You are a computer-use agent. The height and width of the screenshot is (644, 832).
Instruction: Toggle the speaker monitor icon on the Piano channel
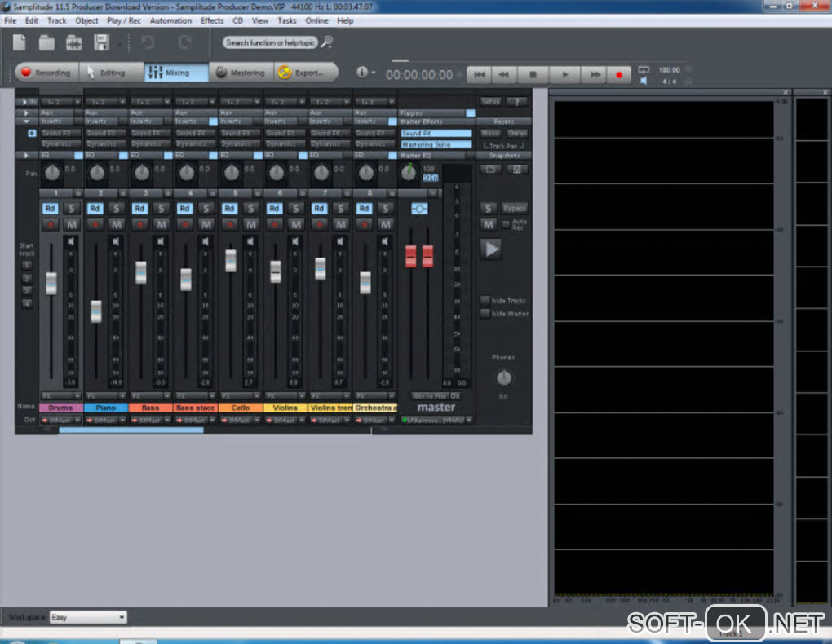click(116, 242)
